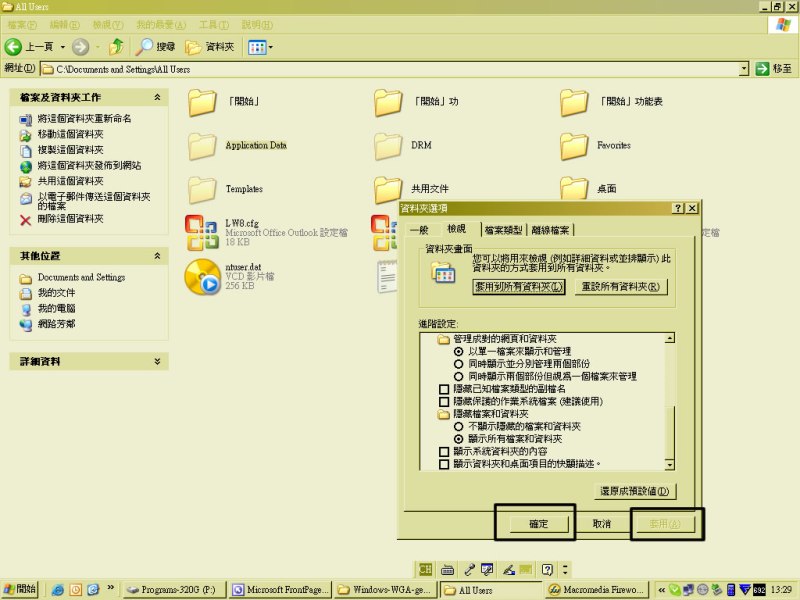This screenshot has width=800, height=600.
Task: Check 隱藏已知檔案類型的副檔名 checkbox
Action: (445, 389)
